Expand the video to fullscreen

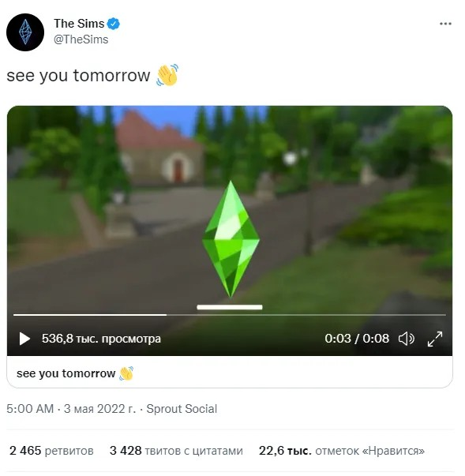[x=435, y=339]
